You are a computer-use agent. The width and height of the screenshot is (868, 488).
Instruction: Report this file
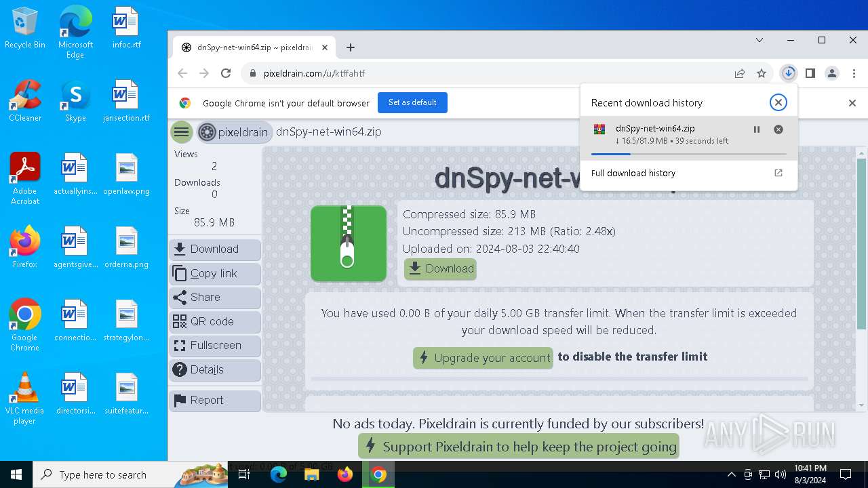point(215,401)
